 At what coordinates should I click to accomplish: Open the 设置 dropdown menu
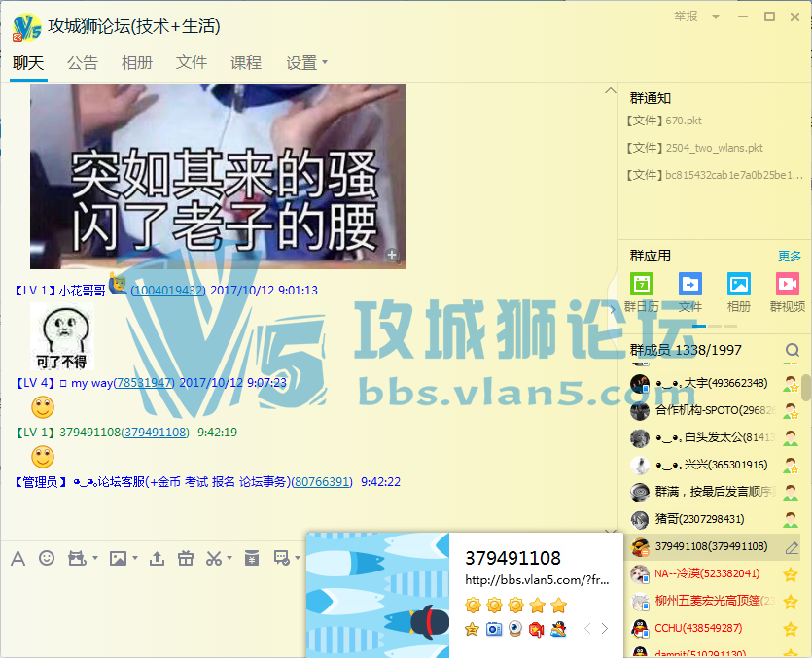[306, 63]
